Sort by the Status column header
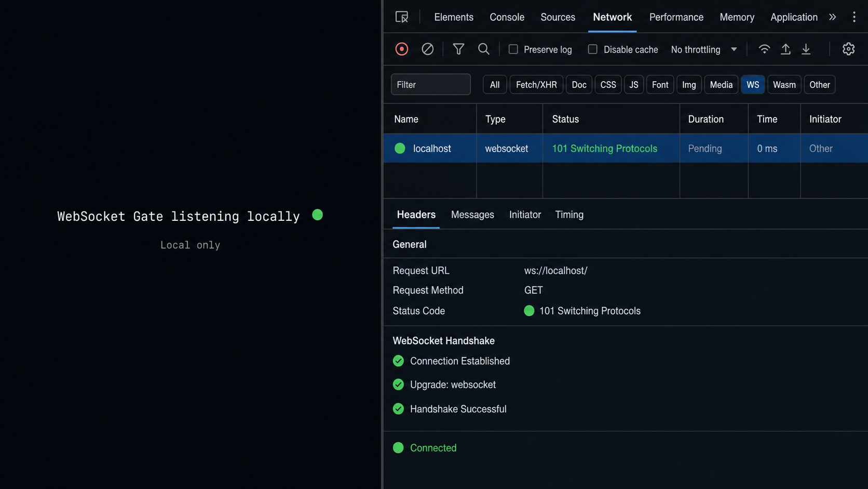This screenshot has height=489, width=868. (x=612, y=119)
